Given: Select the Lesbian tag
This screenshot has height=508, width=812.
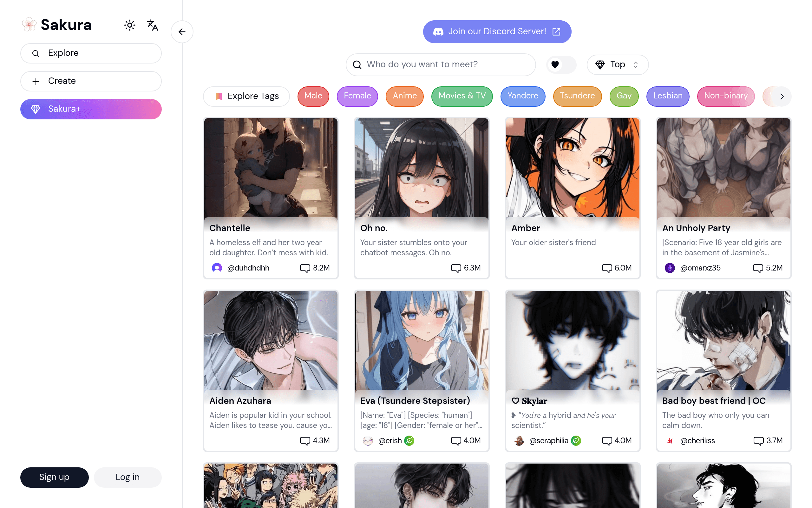Looking at the screenshot, I should coord(668,97).
